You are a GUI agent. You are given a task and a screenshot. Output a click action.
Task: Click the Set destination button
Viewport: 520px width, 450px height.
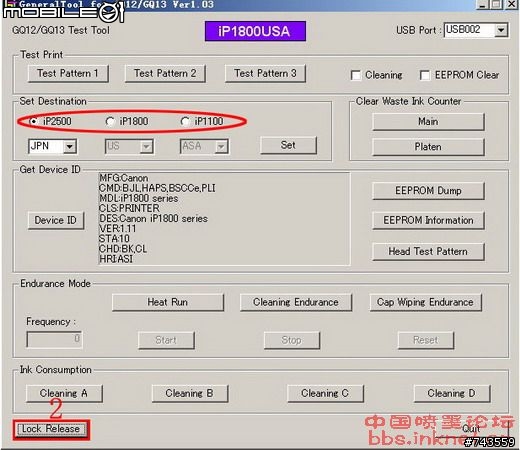288,145
